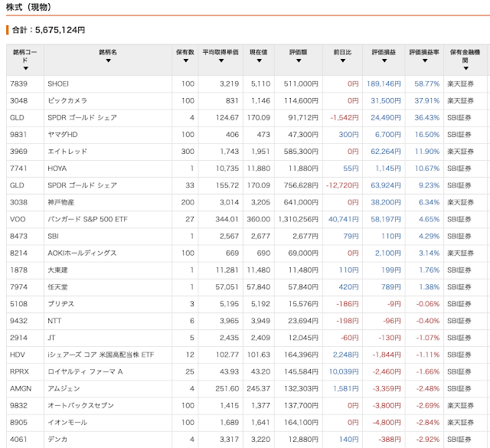Sort by 銘柄名 column arrow
Image resolution: width=490 pixels, height=448 pixels.
[108, 60]
